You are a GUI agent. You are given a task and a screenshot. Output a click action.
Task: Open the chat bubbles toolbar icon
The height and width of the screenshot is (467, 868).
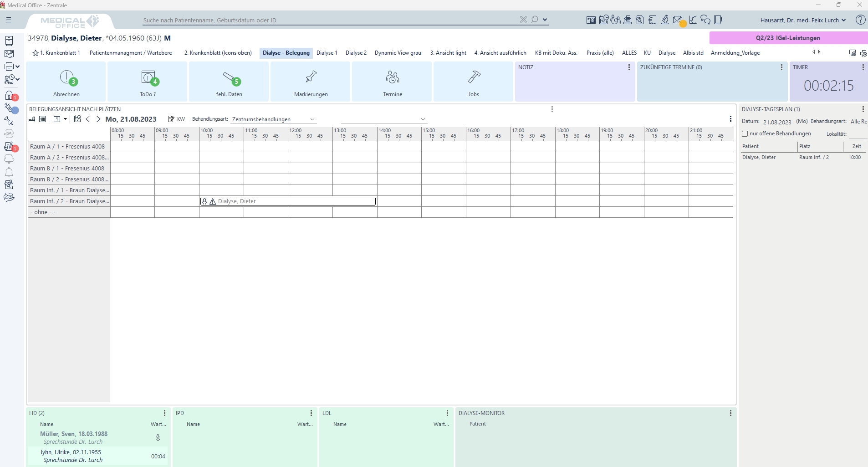pyautogui.click(x=705, y=20)
